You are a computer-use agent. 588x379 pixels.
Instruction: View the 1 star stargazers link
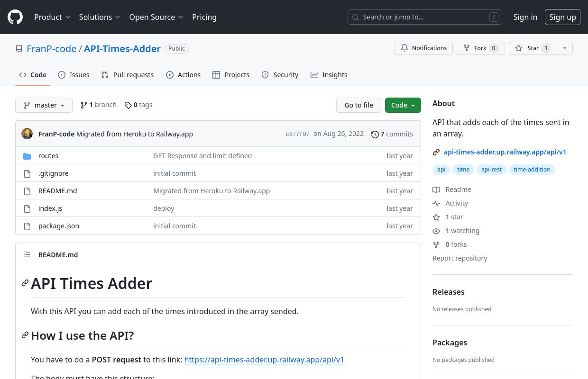point(448,217)
